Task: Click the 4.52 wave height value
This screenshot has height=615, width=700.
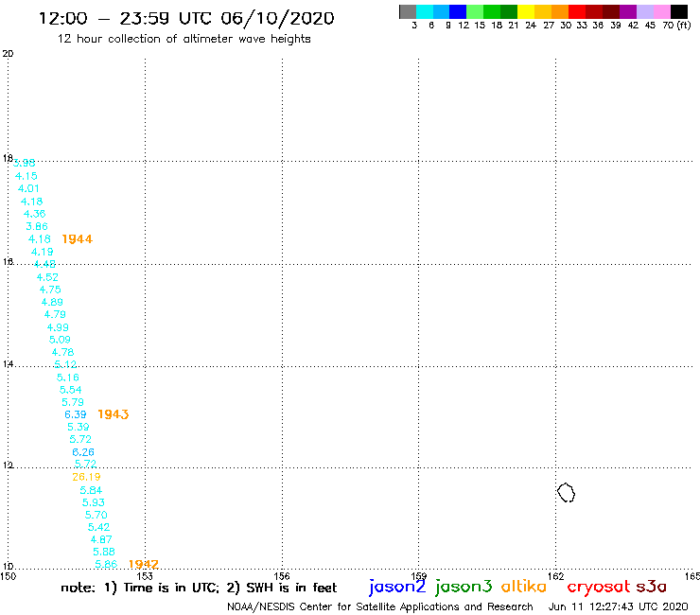Action: click(x=47, y=277)
